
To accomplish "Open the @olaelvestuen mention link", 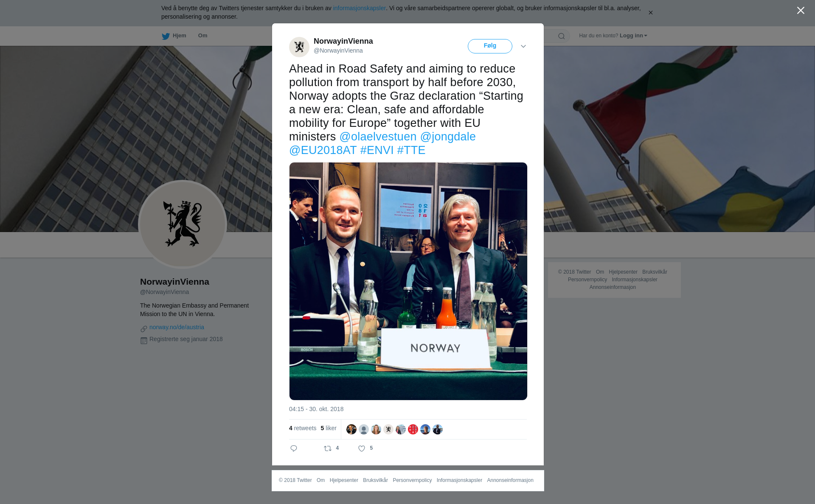I will click(x=378, y=137).
